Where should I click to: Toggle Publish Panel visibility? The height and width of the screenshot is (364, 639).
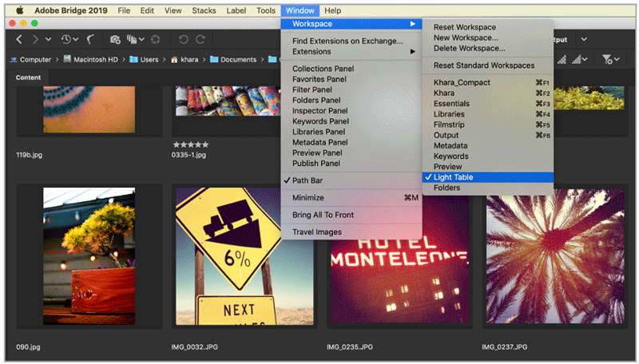point(351,164)
